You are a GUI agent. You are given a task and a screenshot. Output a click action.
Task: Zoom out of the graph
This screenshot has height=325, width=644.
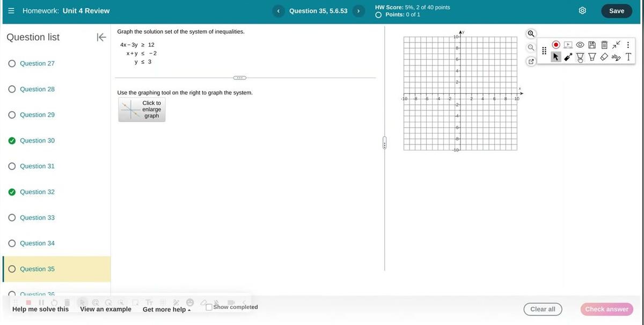coord(531,48)
